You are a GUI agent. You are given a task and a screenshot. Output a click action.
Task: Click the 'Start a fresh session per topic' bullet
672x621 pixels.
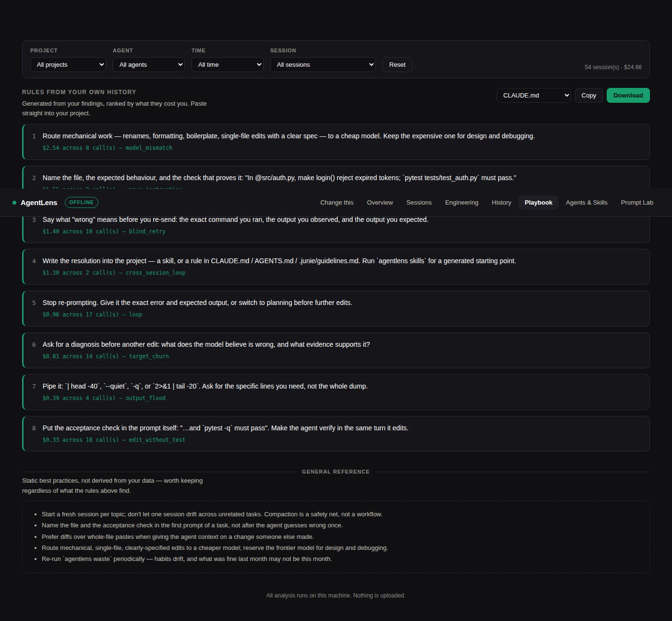click(212, 514)
